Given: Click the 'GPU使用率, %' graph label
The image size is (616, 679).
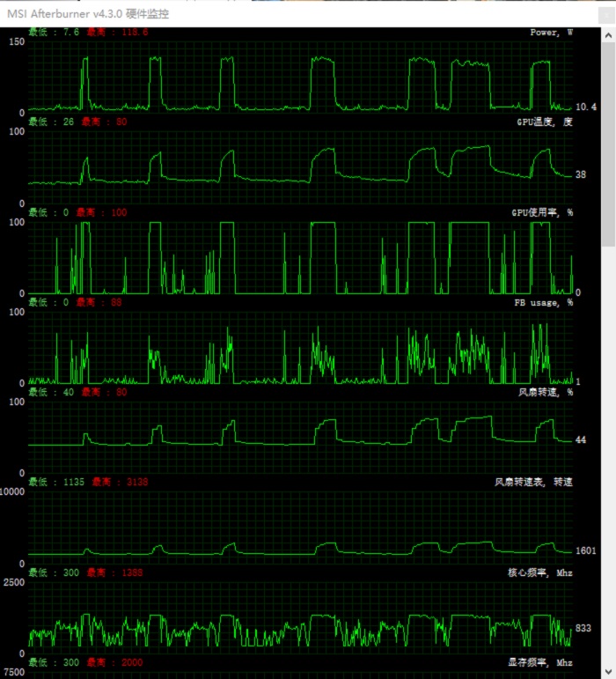Looking at the screenshot, I should click(541, 212).
